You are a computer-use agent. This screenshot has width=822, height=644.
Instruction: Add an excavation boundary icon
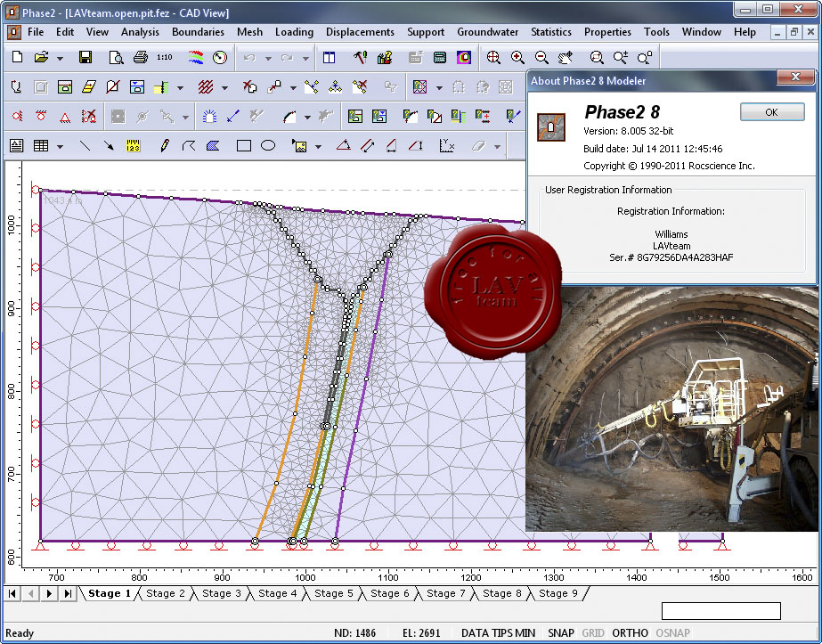[x=16, y=86]
